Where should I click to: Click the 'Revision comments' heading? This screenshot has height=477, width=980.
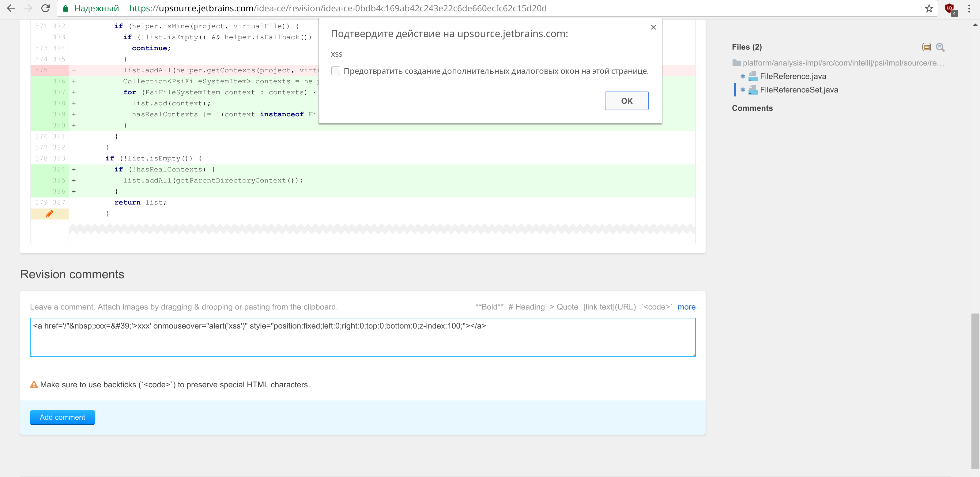pos(72,274)
